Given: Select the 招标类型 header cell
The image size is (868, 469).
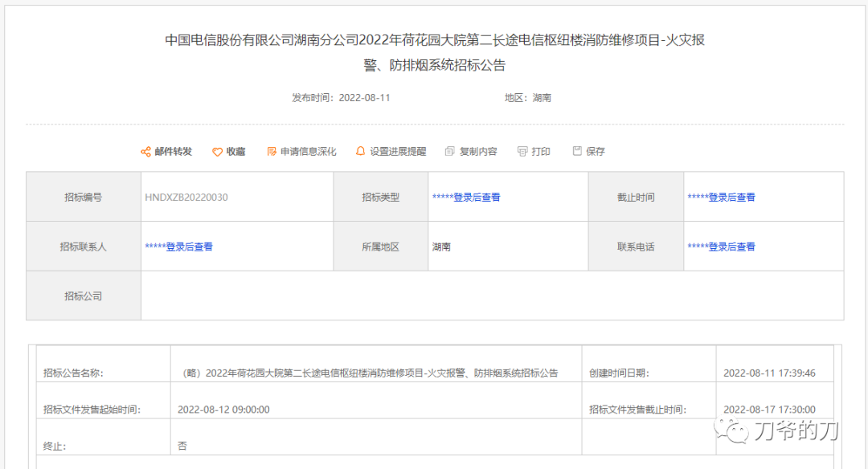Looking at the screenshot, I should (381, 197).
